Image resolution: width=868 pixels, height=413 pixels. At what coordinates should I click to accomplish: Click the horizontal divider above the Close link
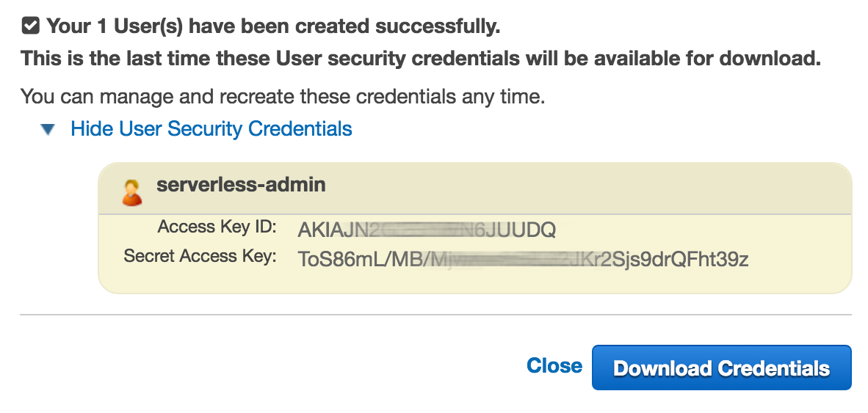(x=435, y=315)
